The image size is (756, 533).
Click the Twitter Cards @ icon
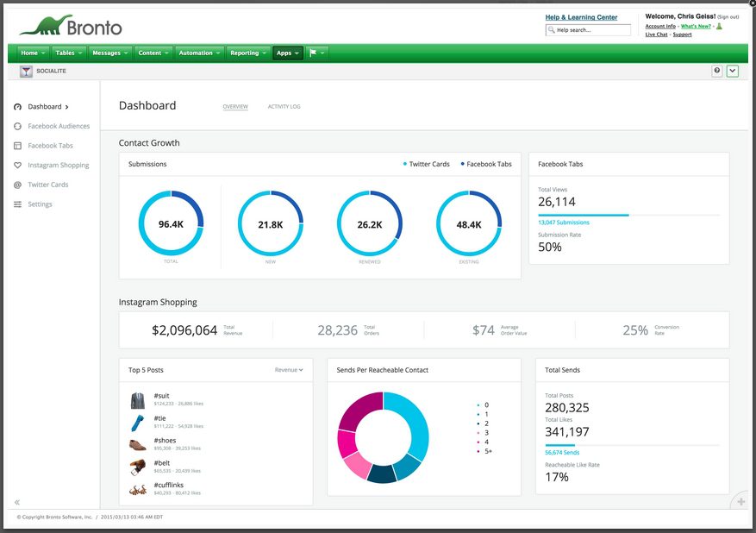tap(18, 185)
